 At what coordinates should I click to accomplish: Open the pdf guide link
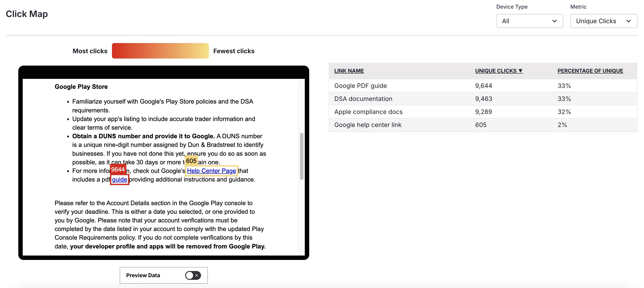[119, 180]
